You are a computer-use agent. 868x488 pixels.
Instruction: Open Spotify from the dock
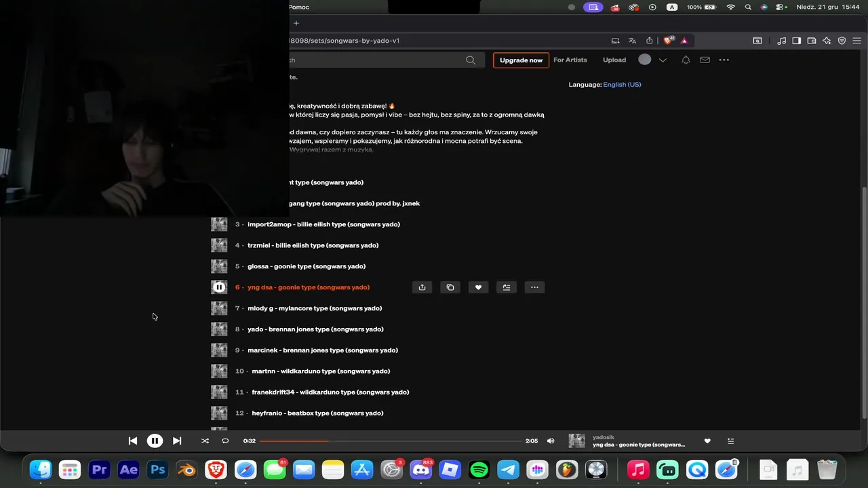pyautogui.click(x=479, y=470)
